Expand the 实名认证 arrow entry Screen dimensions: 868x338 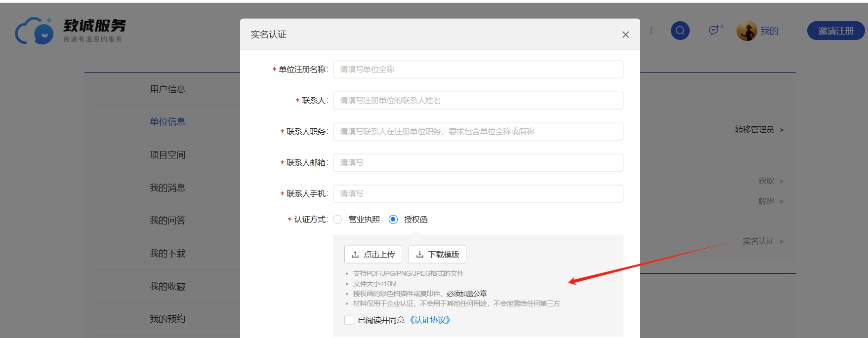point(763,241)
